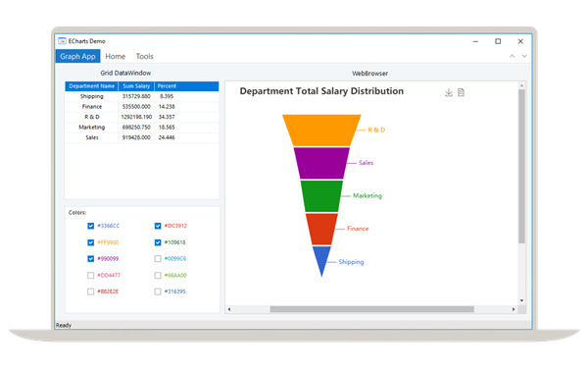Uncheck the #DC3912 color checkbox
Screen dimensions: 588x368
pos(158,226)
